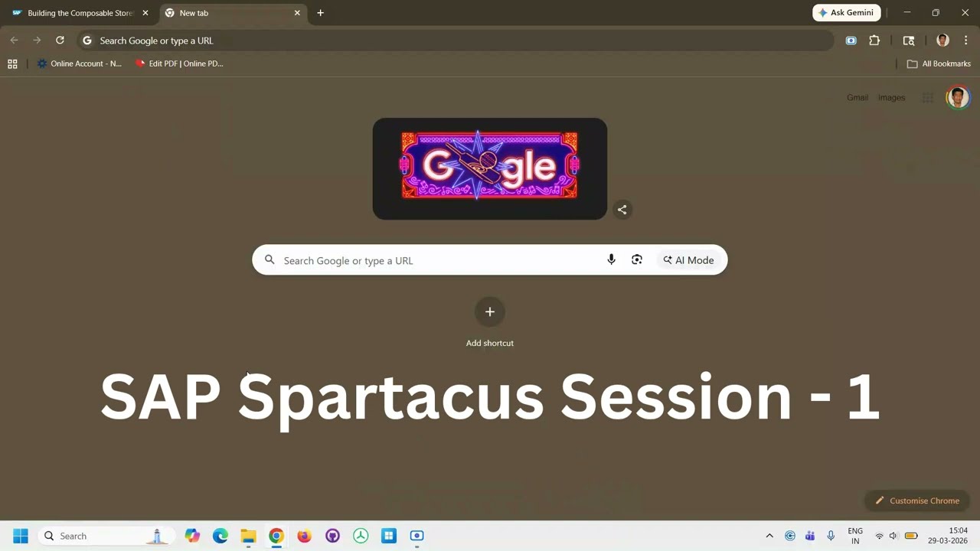Open the Windows Start menu
Screen dimensions: 980x551
tap(21, 536)
